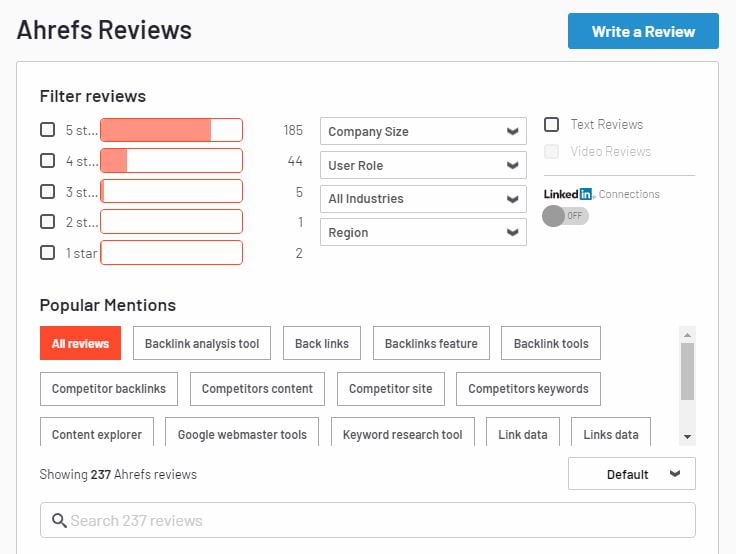Open the Company Size dropdown

pyautogui.click(x=423, y=131)
